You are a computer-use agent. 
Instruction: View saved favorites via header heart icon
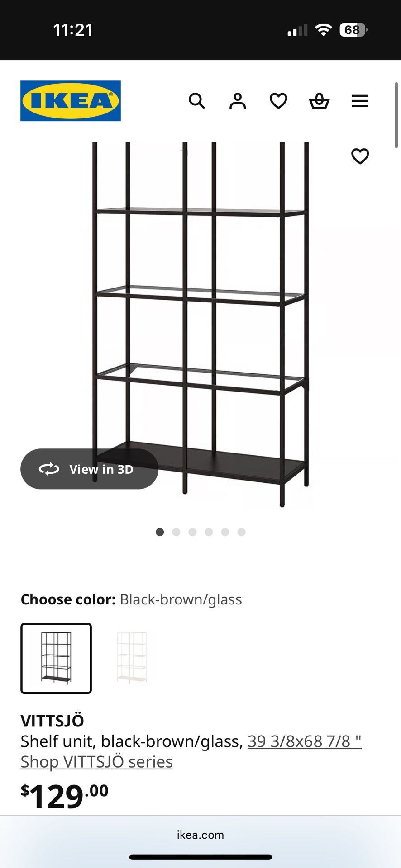tap(278, 101)
